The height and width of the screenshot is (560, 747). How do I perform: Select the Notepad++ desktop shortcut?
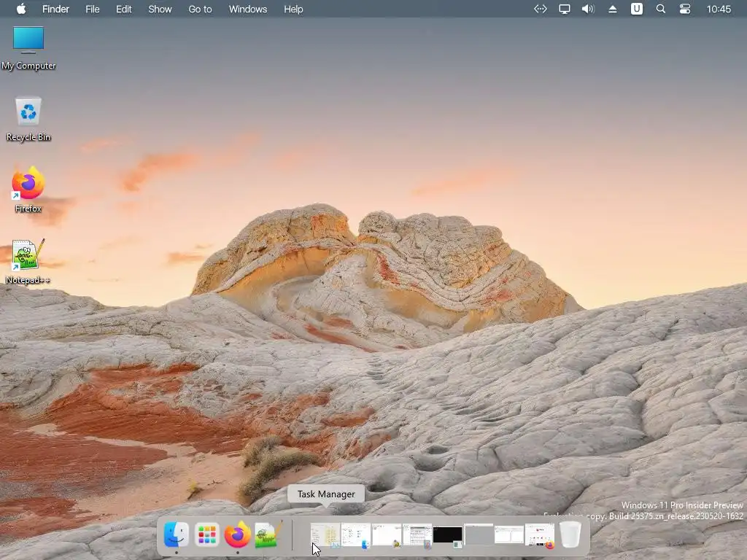[28, 262]
